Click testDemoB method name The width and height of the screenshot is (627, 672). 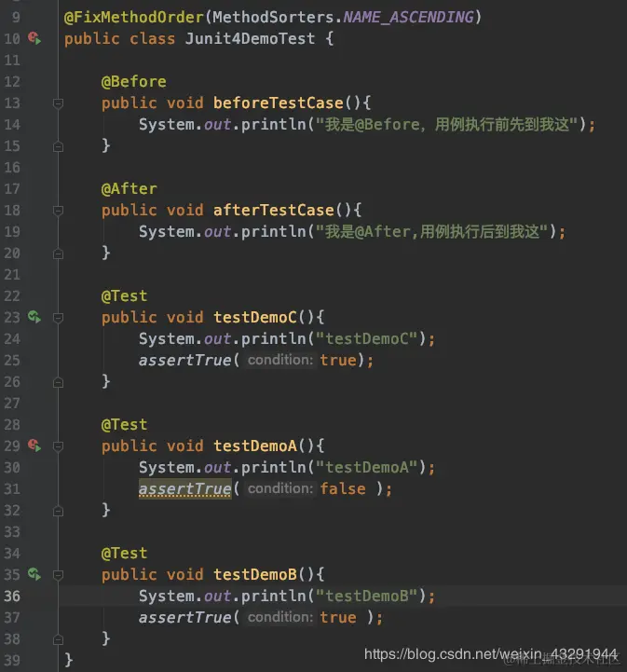255,574
